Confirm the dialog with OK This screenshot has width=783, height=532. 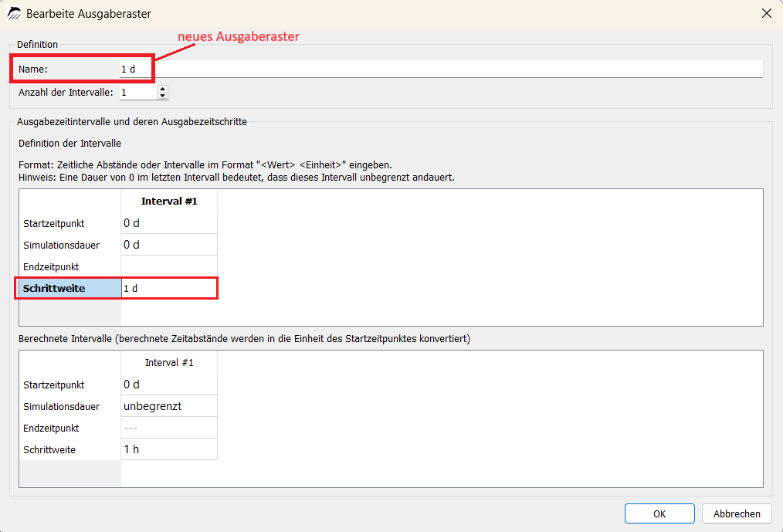point(659,513)
